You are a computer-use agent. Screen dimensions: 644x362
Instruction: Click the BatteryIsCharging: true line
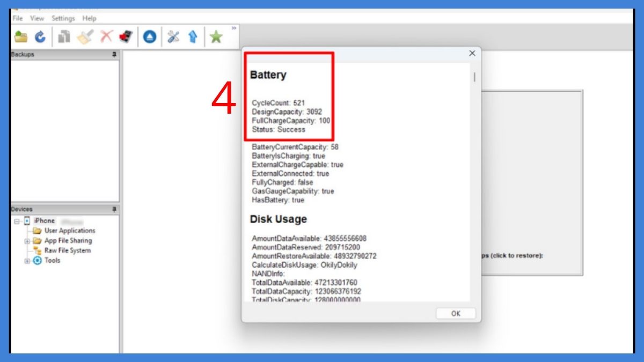coord(289,156)
